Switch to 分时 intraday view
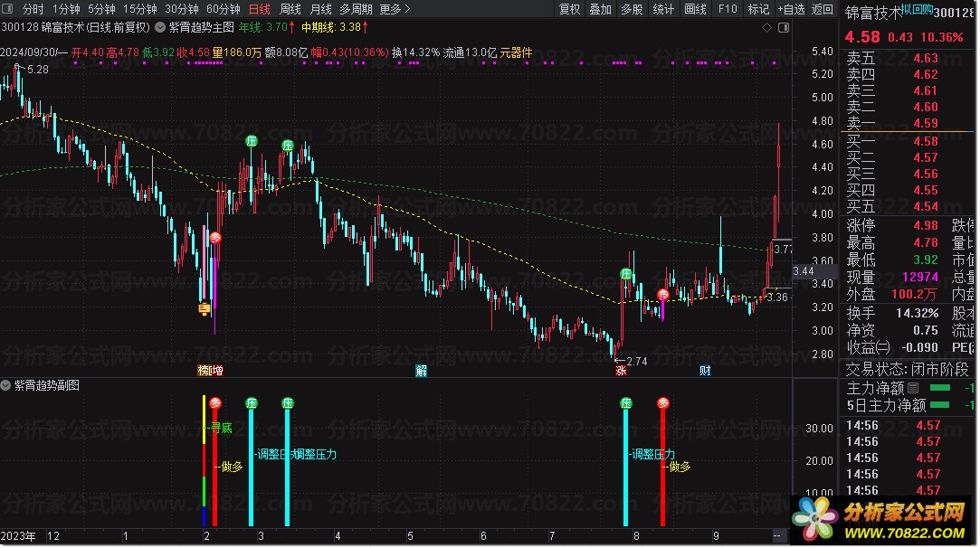 coord(33,9)
